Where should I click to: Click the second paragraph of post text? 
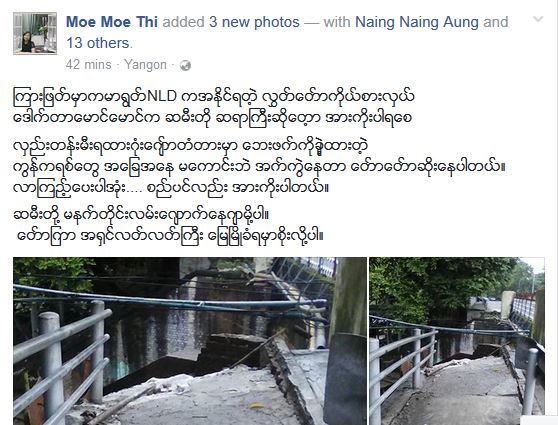tap(259, 167)
